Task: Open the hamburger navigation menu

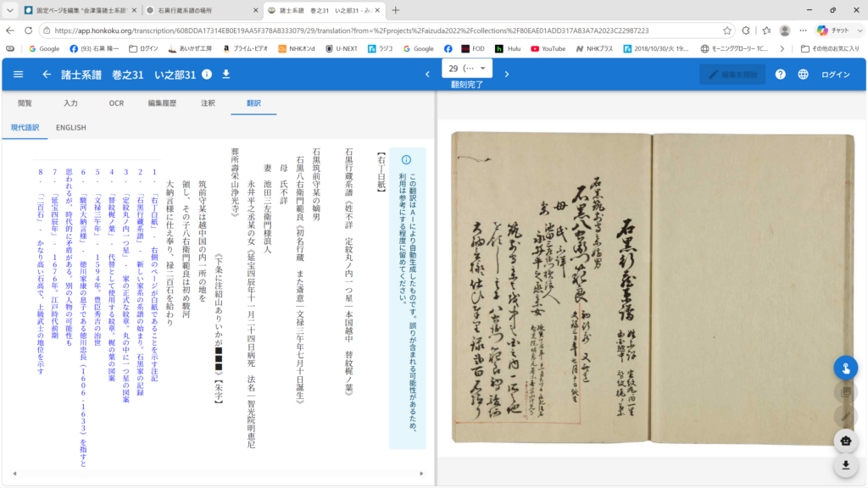Action: click(x=19, y=75)
